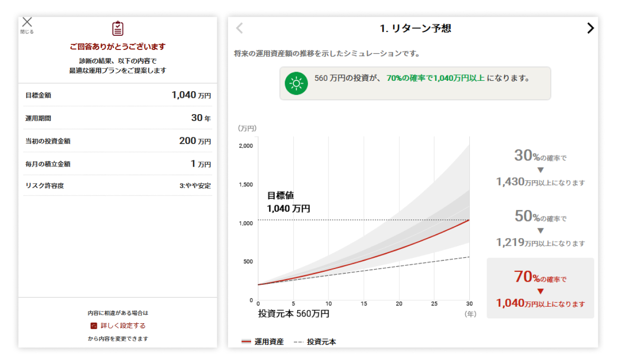Click the 当初の投資金額 200 万円 row

(x=118, y=141)
